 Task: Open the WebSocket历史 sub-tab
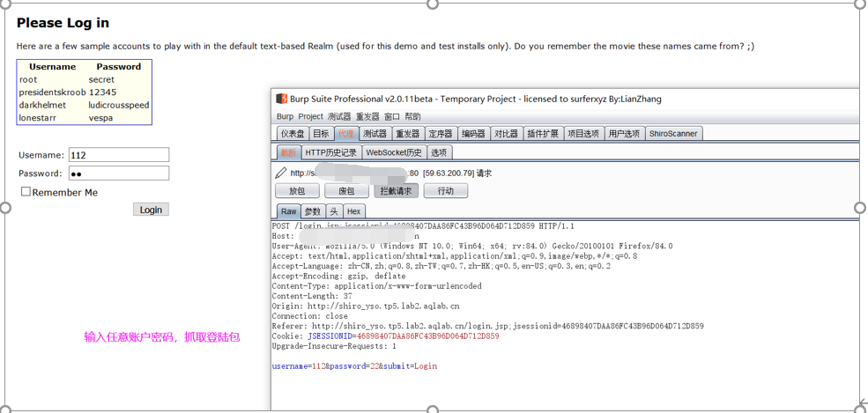(x=394, y=153)
